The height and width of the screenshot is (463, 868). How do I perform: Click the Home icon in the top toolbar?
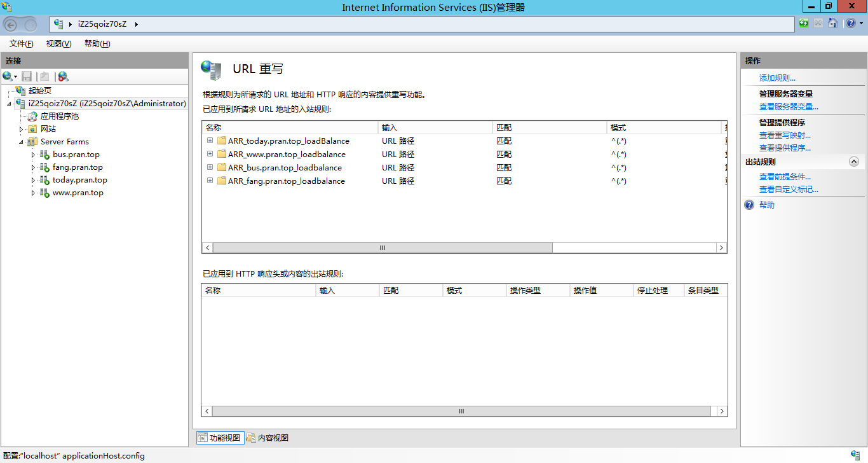(832, 24)
